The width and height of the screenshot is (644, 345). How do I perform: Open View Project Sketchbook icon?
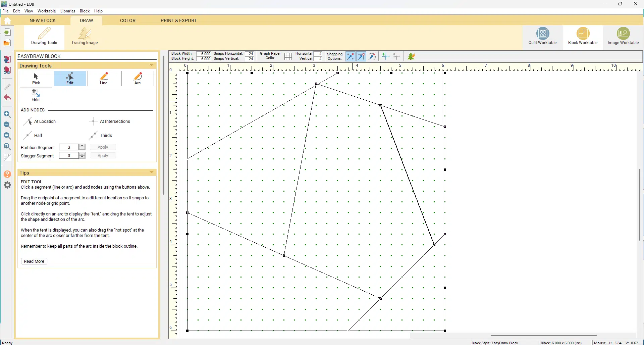[x=7, y=70]
